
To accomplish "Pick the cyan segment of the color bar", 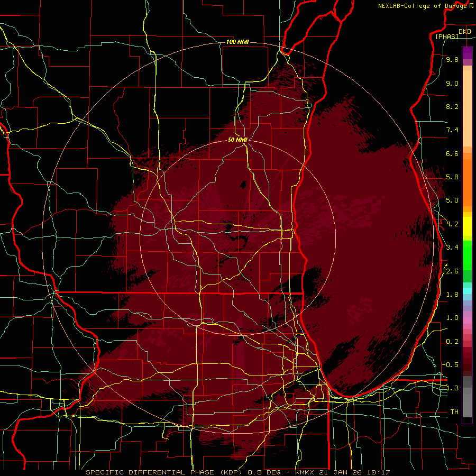I will [x=467, y=291].
